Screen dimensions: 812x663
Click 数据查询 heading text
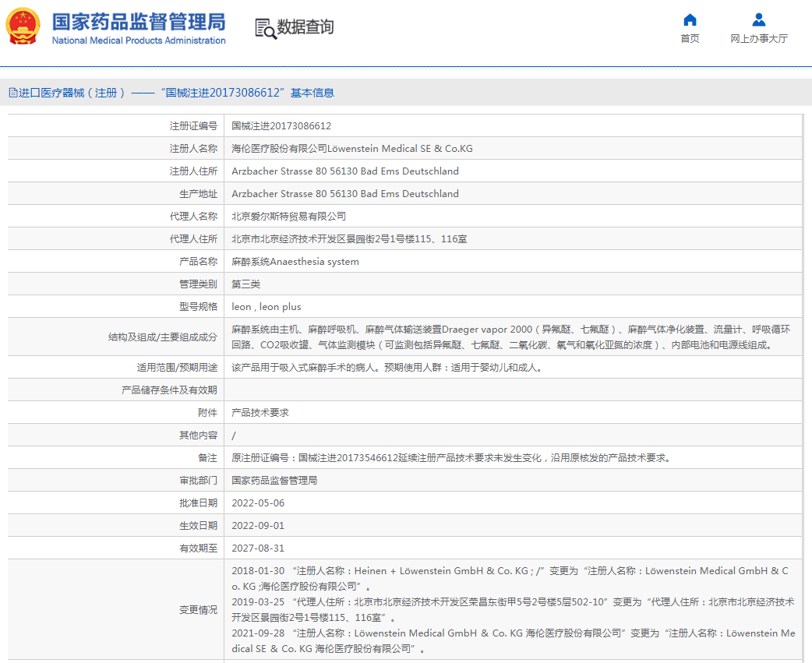(x=305, y=26)
